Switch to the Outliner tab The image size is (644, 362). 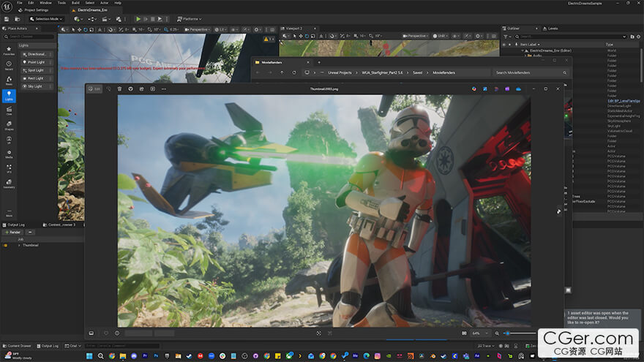[513, 29]
